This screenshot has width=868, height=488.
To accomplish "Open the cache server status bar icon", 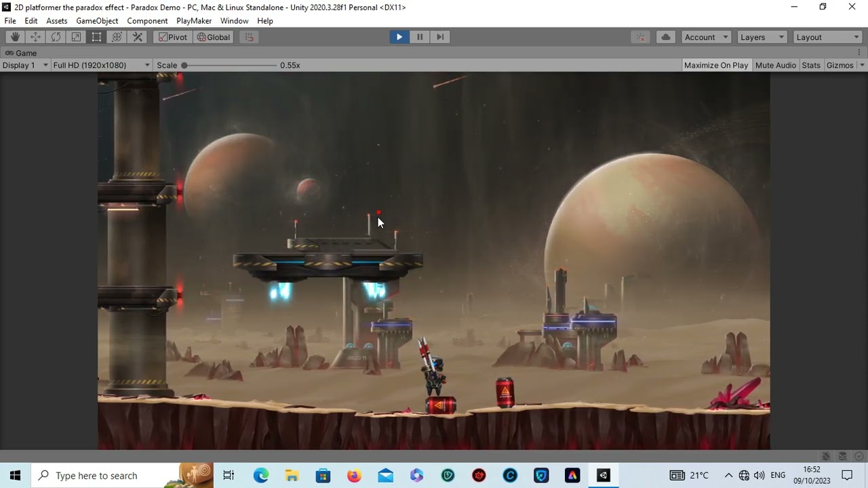I will pos(843,456).
